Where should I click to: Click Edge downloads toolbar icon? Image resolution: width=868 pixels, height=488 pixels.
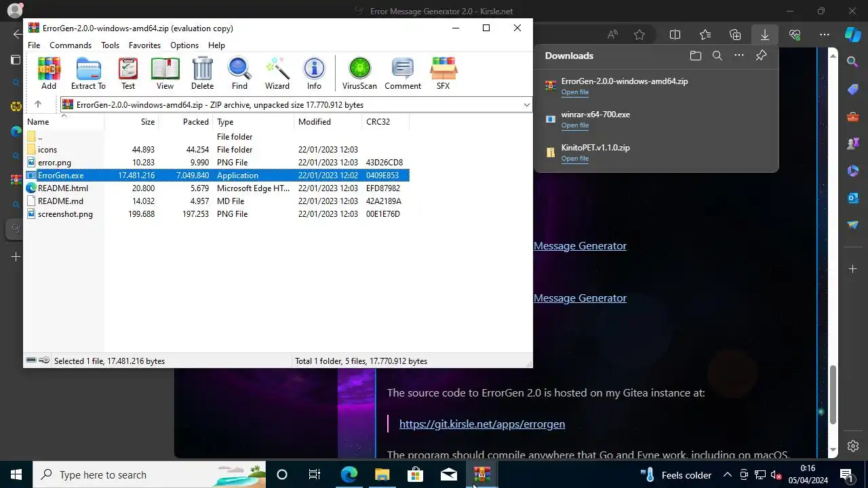pyautogui.click(x=764, y=35)
